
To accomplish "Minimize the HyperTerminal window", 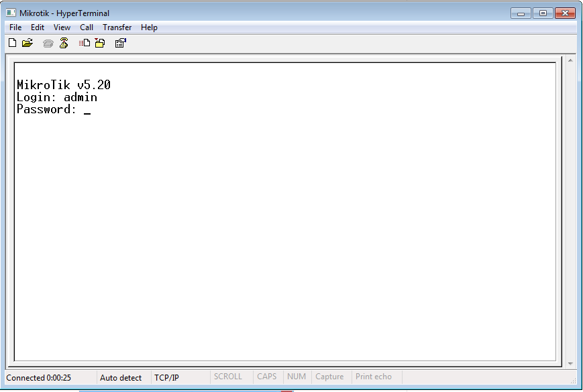I will click(x=521, y=13).
